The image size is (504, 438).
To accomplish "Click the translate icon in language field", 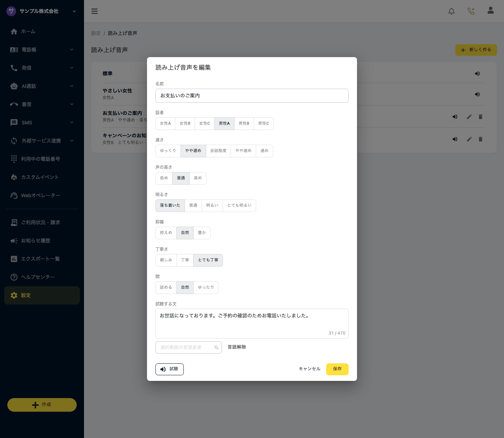I will (x=216, y=348).
